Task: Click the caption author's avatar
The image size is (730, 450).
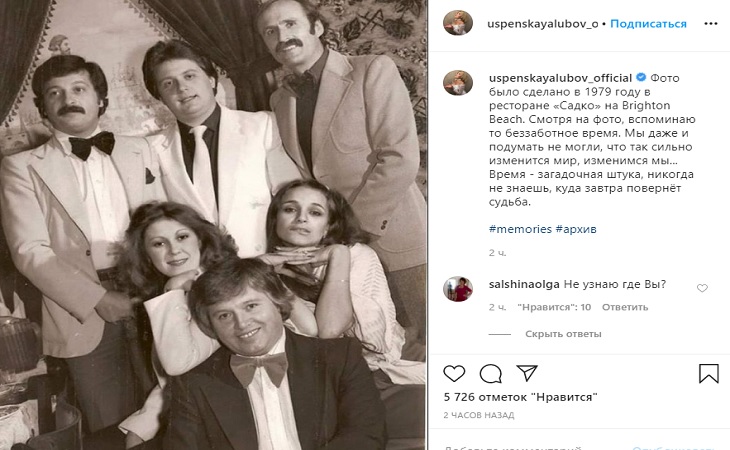Action: click(459, 83)
